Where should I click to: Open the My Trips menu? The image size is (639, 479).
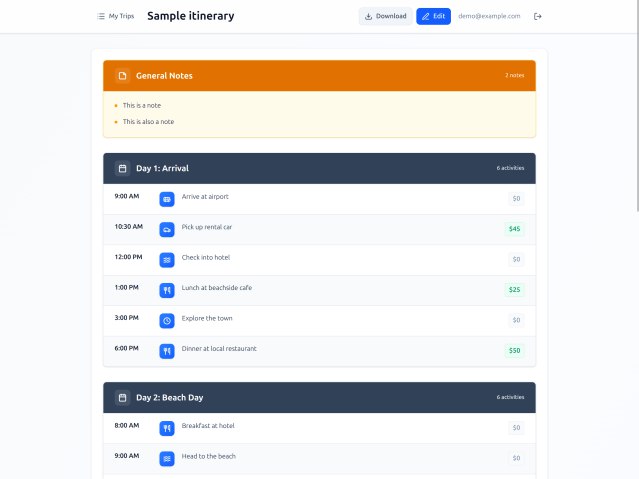(115, 16)
